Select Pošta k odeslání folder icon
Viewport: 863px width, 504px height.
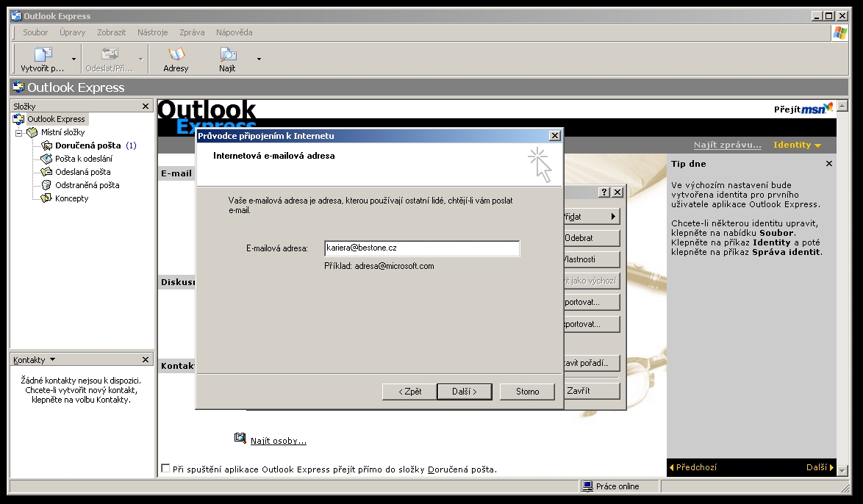pos(47,159)
